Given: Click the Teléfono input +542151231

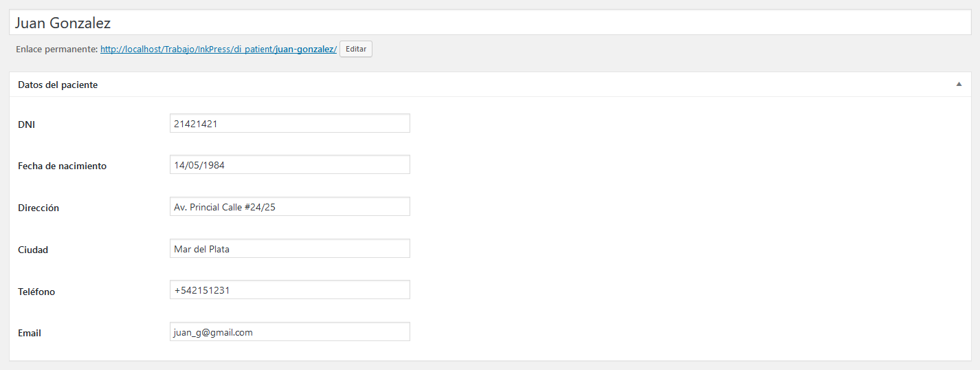Looking at the screenshot, I should 290,290.
